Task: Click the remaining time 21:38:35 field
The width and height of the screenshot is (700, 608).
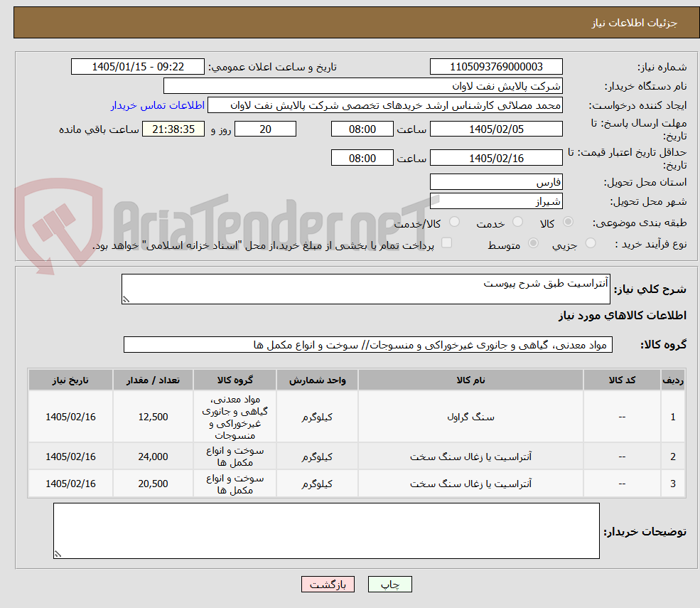Action: [x=173, y=129]
